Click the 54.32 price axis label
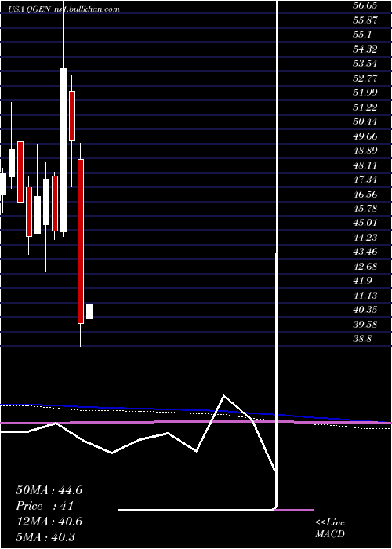 pyautogui.click(x=365, y=49)
